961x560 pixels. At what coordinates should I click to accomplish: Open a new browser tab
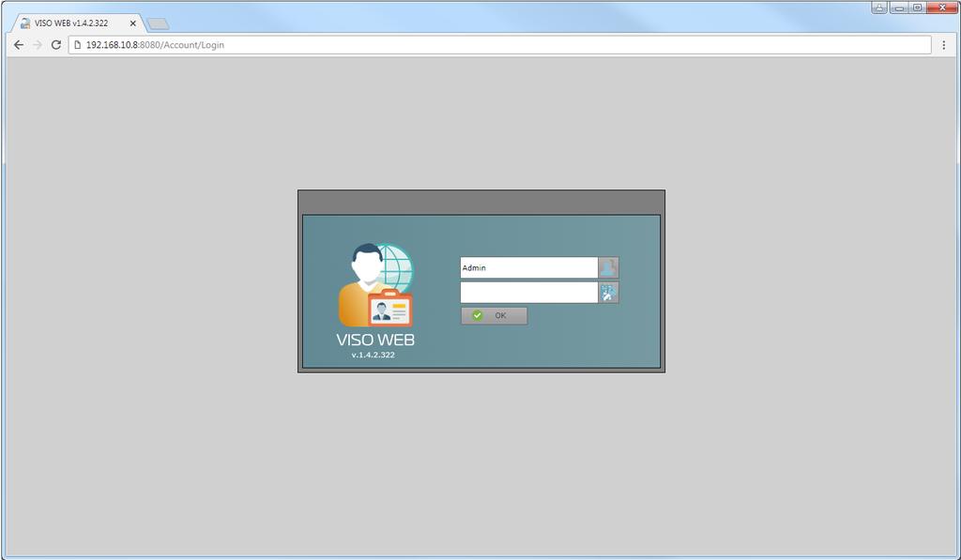(158, 23)
